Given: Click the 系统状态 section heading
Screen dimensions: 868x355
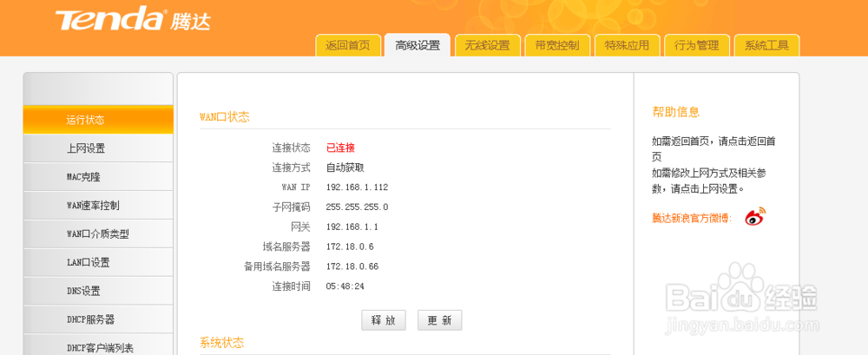Looking at the screenshot, I should click(x=221, y=342).
